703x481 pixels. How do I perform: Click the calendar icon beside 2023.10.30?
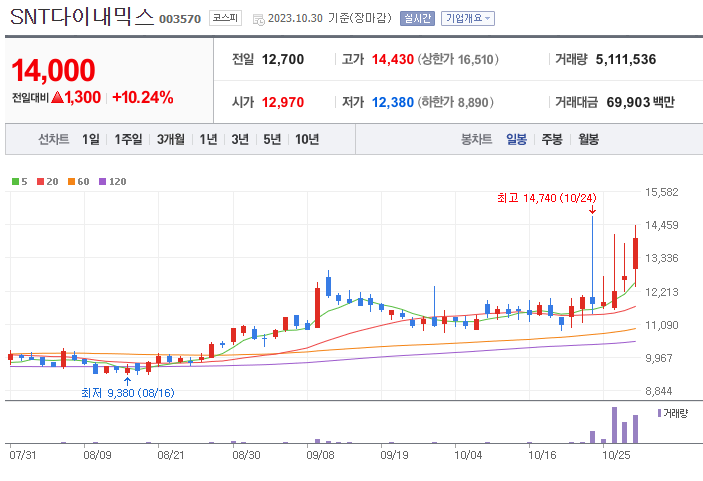pyautogui.click(x=259, y=19)
